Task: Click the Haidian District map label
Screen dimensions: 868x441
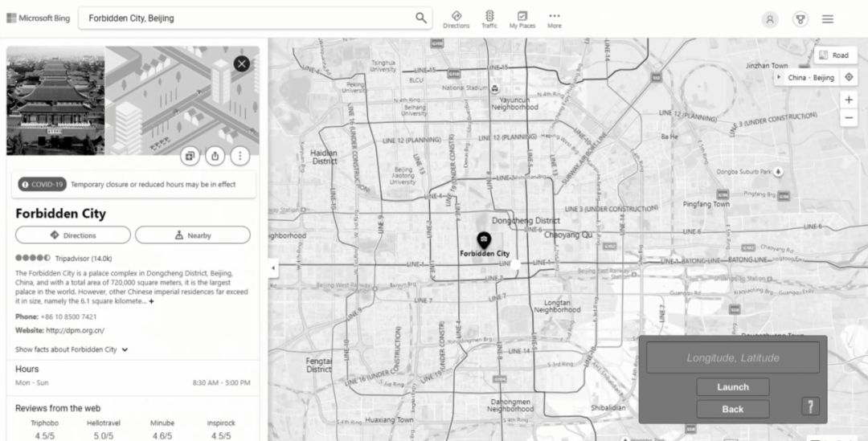Action: pos(325,157)
